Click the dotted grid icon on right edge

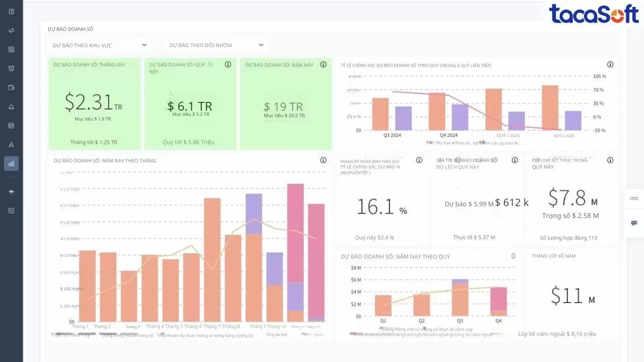pos(634,198)
